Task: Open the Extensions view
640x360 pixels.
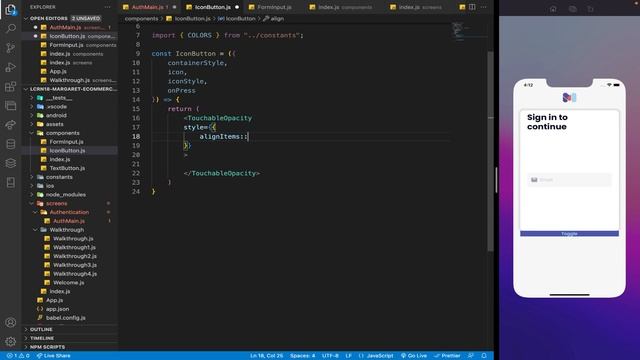Action: pyautogui.click(x=11, y=87)
